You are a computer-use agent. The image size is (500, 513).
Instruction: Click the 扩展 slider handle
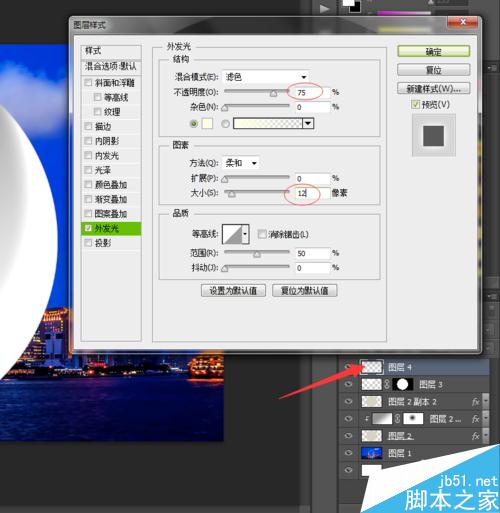[225, 179]
